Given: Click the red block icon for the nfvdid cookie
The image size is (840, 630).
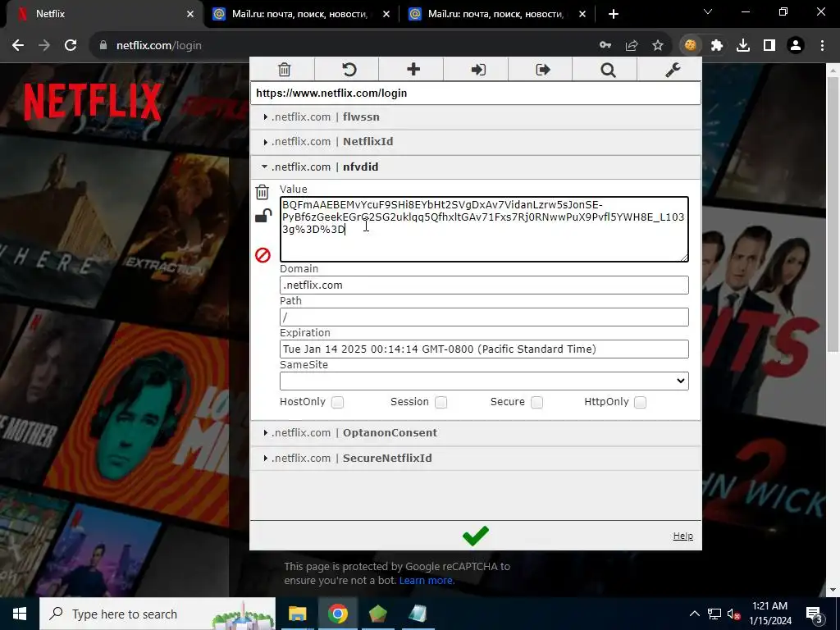Looking at the screenshot, I should point(262,255).
